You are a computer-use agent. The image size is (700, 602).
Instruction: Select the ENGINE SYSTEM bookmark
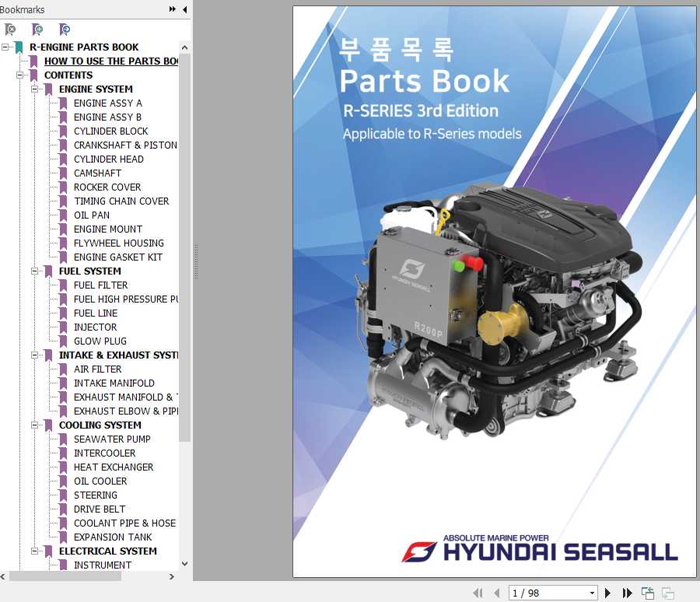click(96, 89)
